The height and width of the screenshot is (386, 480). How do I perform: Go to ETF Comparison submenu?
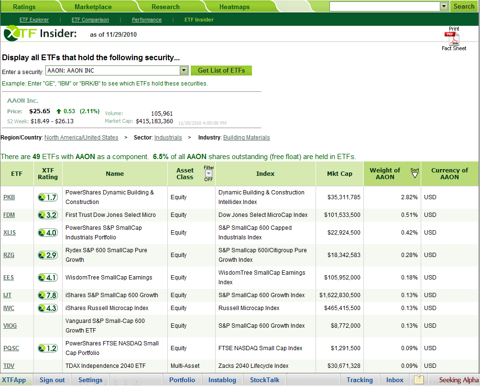pos(90,20)
